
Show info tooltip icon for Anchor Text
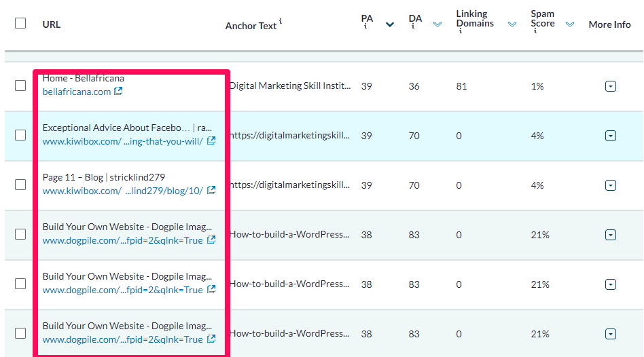pos(281,22)
